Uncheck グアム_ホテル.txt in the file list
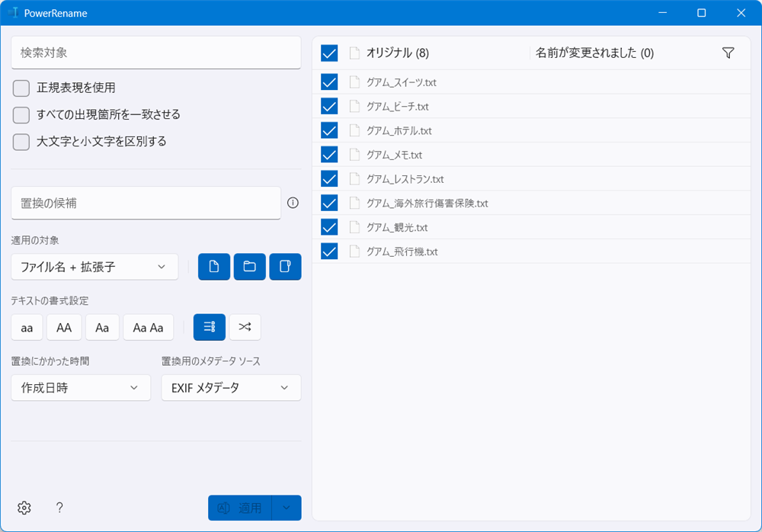Viewport: 762px width, 532px height. pos(328,130)
